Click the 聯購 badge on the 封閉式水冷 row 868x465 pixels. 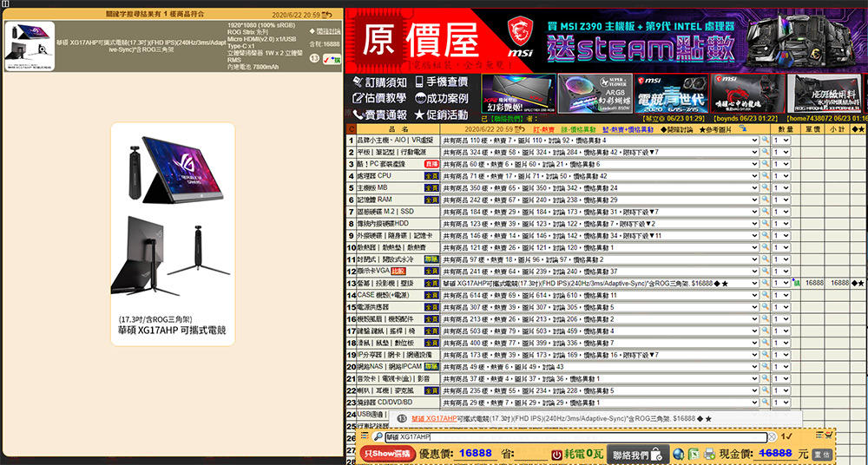coord(431,259)
